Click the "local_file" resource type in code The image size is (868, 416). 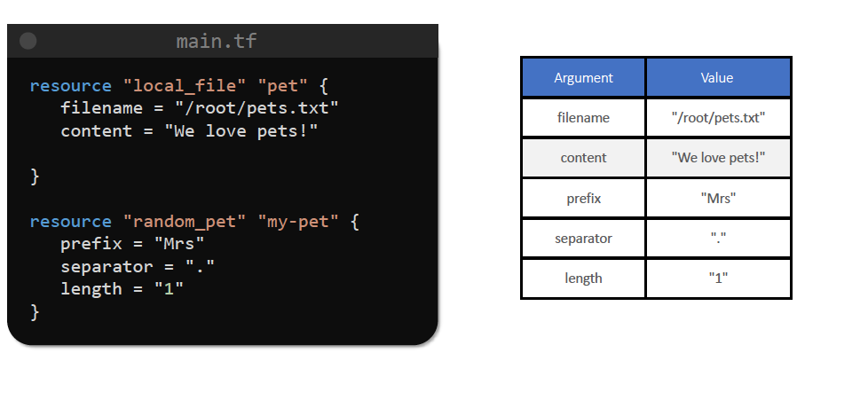pyautogui.click(x=182, y=86)
